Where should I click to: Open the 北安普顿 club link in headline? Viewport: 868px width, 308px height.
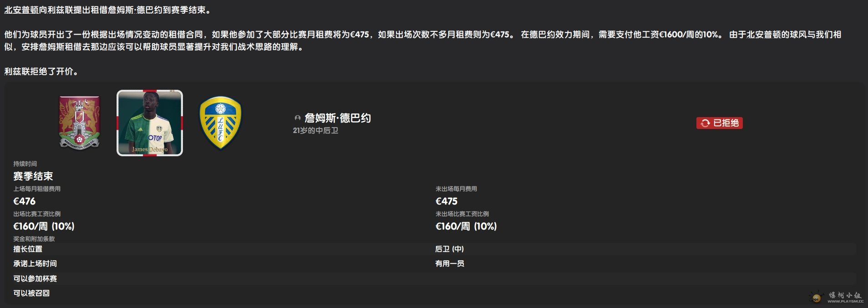click(21, 10)
